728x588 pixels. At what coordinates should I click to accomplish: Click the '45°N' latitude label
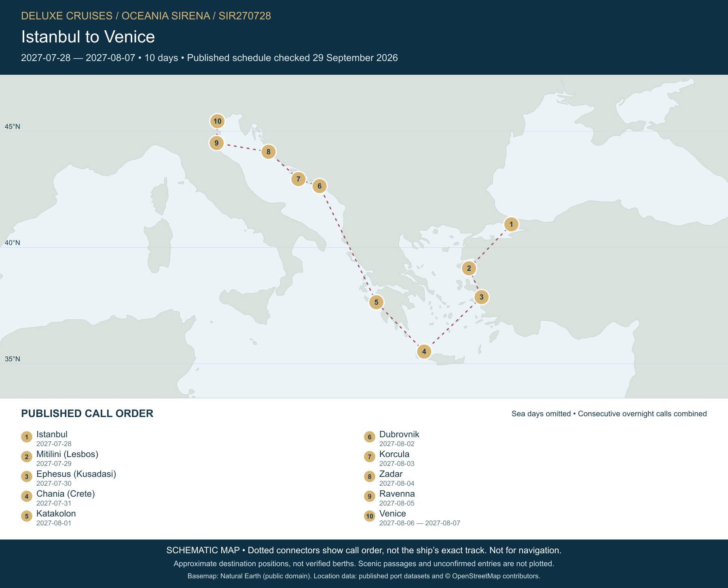coord(12,126)
